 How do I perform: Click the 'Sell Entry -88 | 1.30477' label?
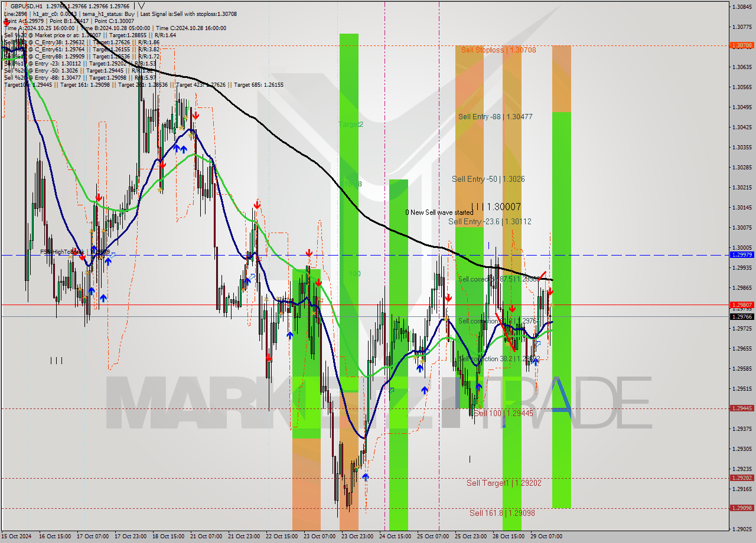495,117
